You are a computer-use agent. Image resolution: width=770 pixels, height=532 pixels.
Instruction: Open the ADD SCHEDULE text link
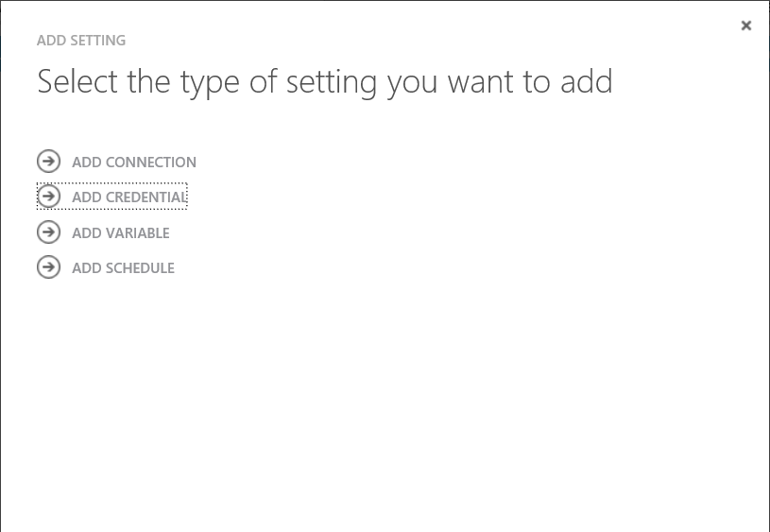point(123,268)
